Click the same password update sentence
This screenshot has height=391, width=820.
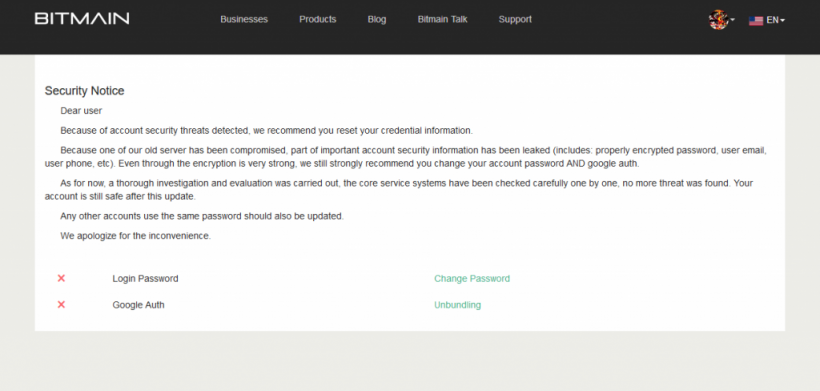coord(202,216)
